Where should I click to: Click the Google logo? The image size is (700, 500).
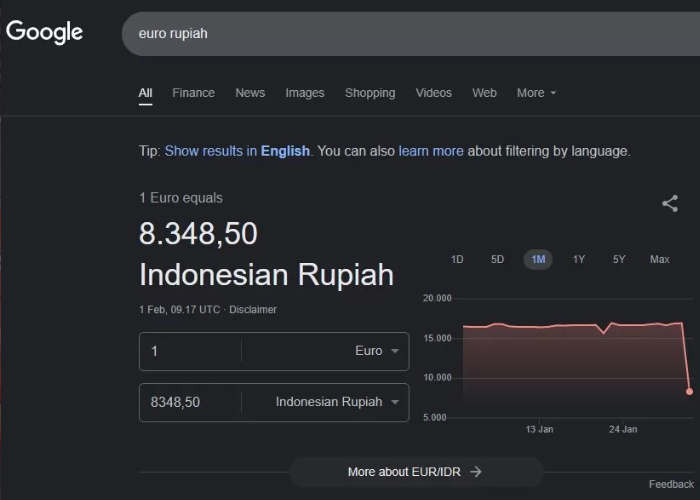(x=44, y=32)
